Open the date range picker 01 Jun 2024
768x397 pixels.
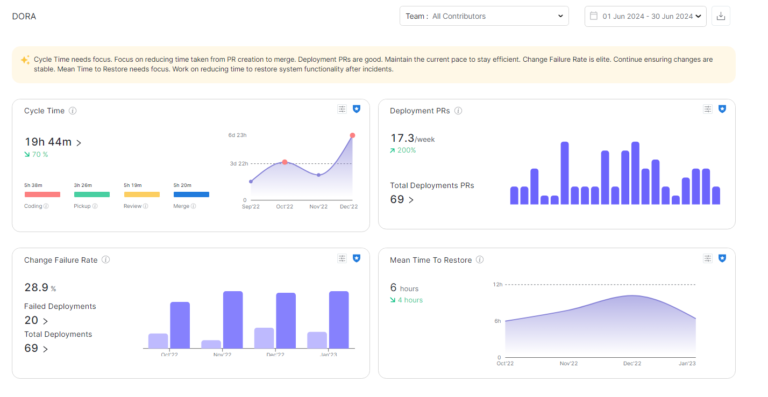(x=645, y=16)
